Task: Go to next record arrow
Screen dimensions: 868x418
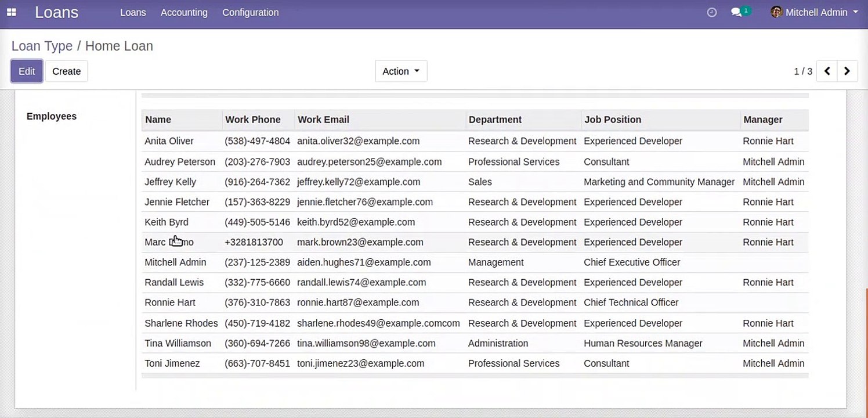Action: 847,71
